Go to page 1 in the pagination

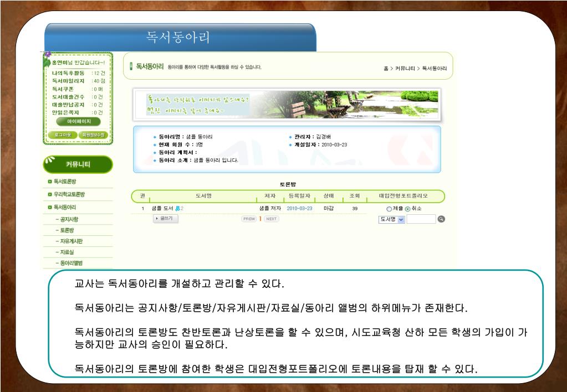pos(260,219)
